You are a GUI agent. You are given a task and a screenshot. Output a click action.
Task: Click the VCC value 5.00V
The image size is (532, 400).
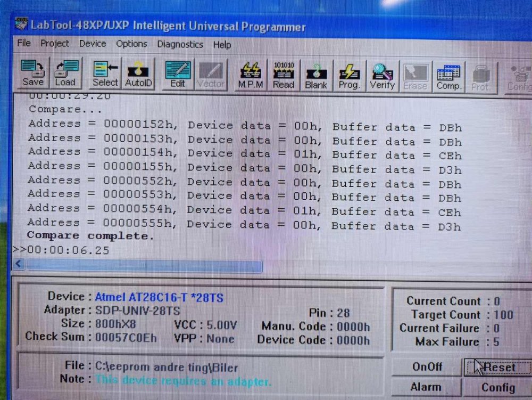[221, 325]
